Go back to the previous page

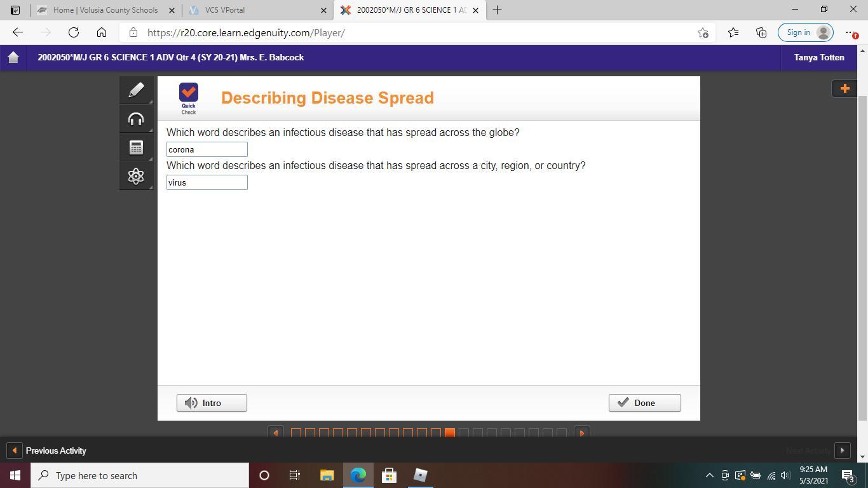18,32
